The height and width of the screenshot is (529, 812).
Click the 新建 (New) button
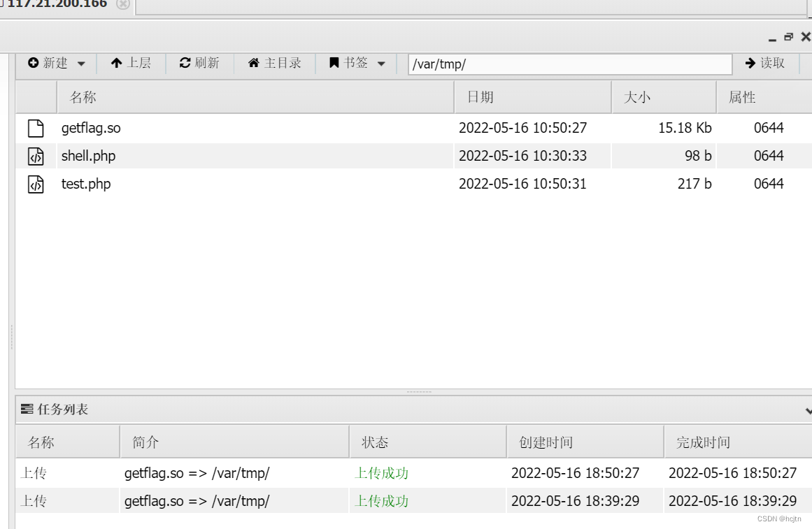click(x=48, y=63)
